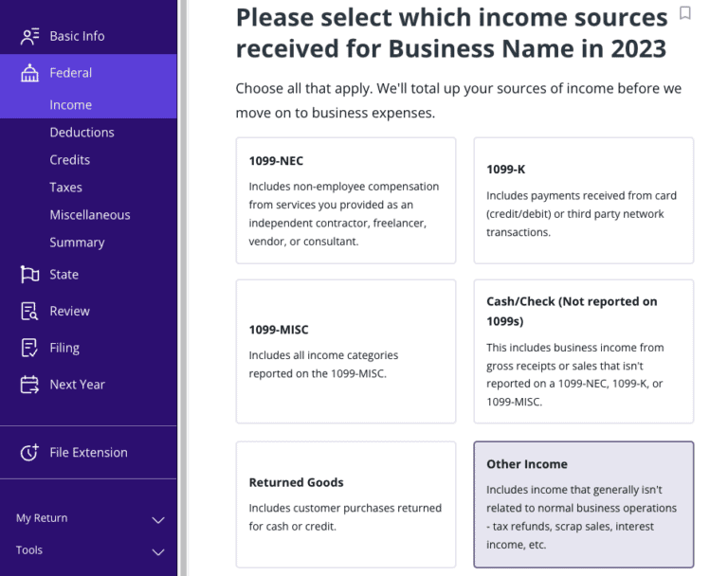Click the Review magnifier document icon
The width and height of the screenshot is (728, 576).
29,312
